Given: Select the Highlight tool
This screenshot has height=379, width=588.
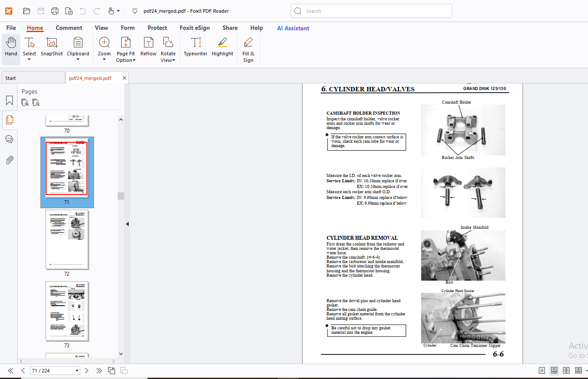Looking at the screenshot, I should click(x=222, y=47).
